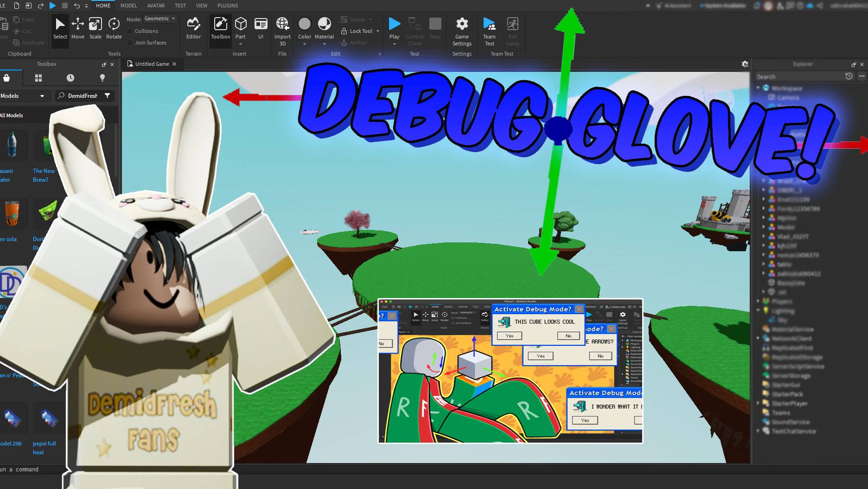Select the Move tool
This screenshot has height=489, width=868.
(x=77, y=28)
